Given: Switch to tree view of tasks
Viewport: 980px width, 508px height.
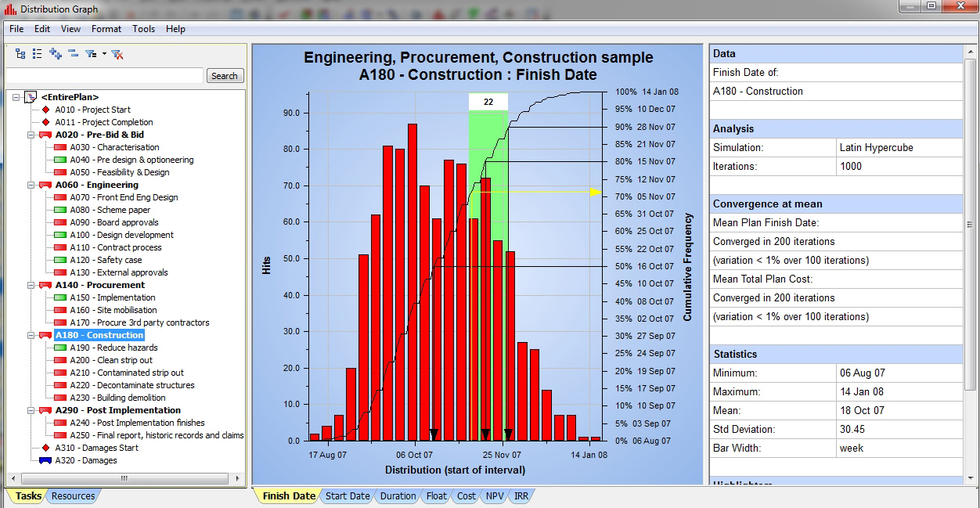Looking at the screenshot, I should pos(20,54).
